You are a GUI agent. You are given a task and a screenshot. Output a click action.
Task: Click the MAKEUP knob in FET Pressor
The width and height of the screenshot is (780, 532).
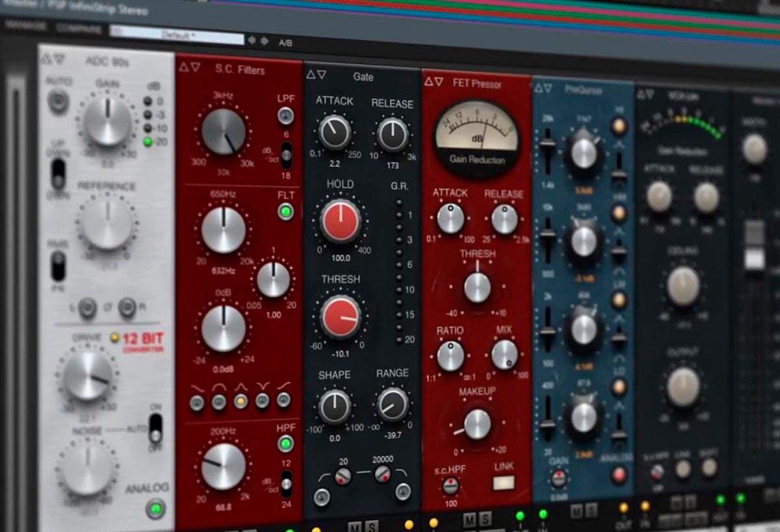click(x=478, y=424)
